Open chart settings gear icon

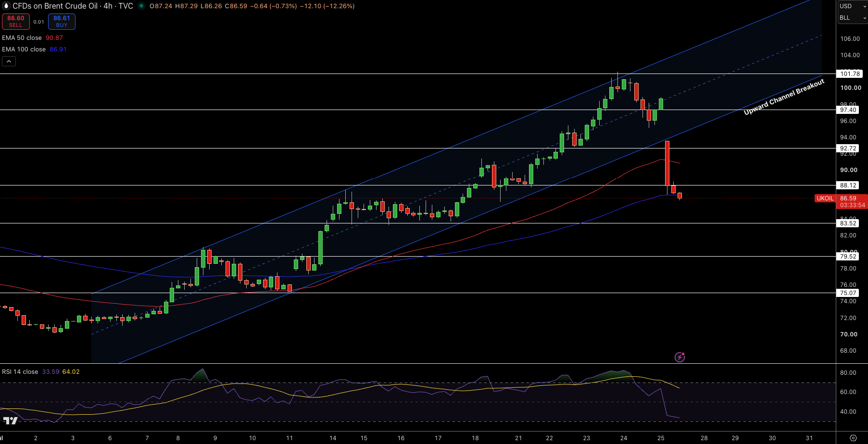853,438
